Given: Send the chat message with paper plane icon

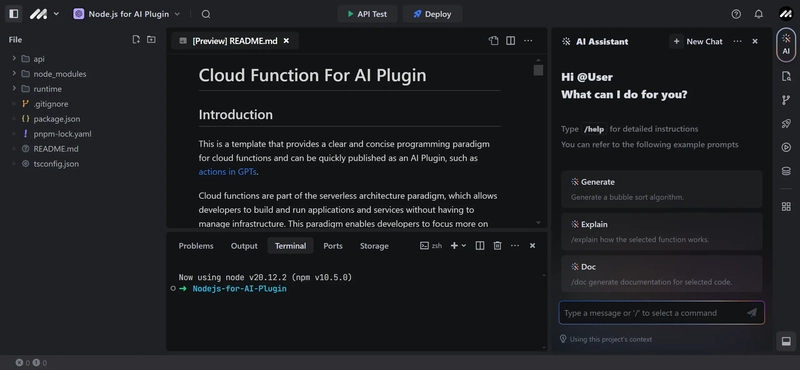Looking at the screenshot, I should point(752,313).
